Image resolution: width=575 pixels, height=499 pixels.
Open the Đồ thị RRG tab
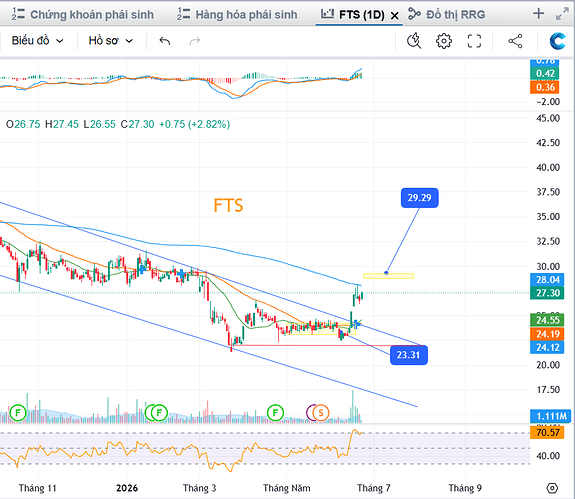(x=447, y=14)
